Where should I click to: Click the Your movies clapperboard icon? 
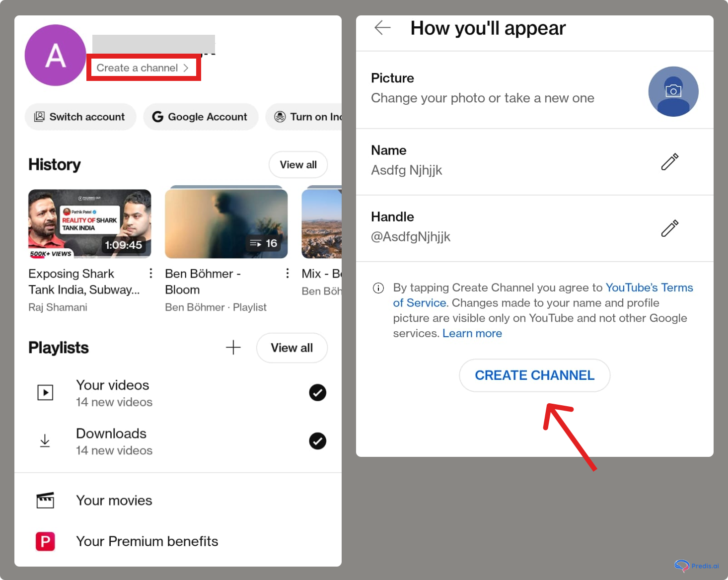pyautogui.click(x=45, y=501)
